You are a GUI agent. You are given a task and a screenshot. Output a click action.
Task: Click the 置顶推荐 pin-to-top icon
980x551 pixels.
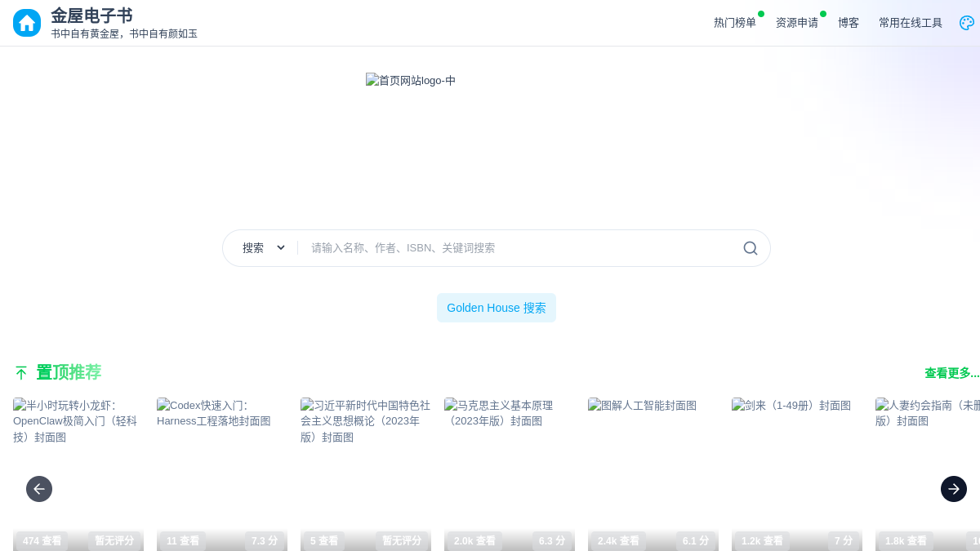21,373
